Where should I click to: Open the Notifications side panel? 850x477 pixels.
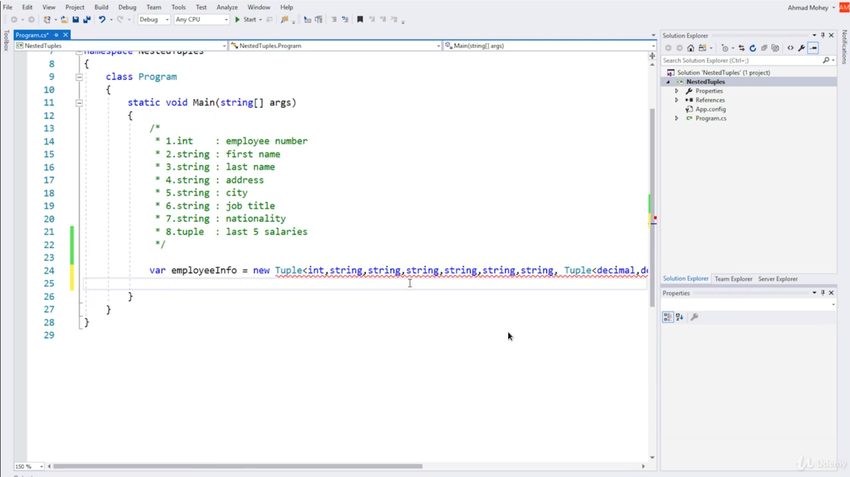coord(844,48)
